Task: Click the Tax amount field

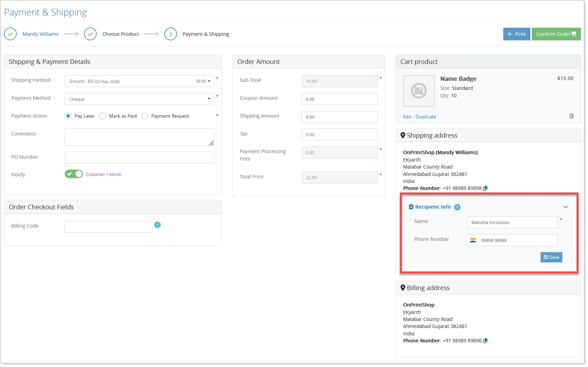Action: (340, 135)
